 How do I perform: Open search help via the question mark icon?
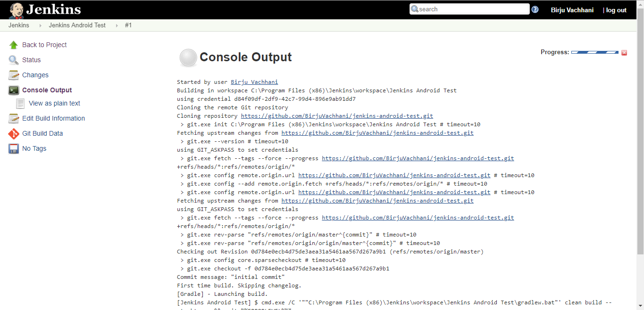535,9
